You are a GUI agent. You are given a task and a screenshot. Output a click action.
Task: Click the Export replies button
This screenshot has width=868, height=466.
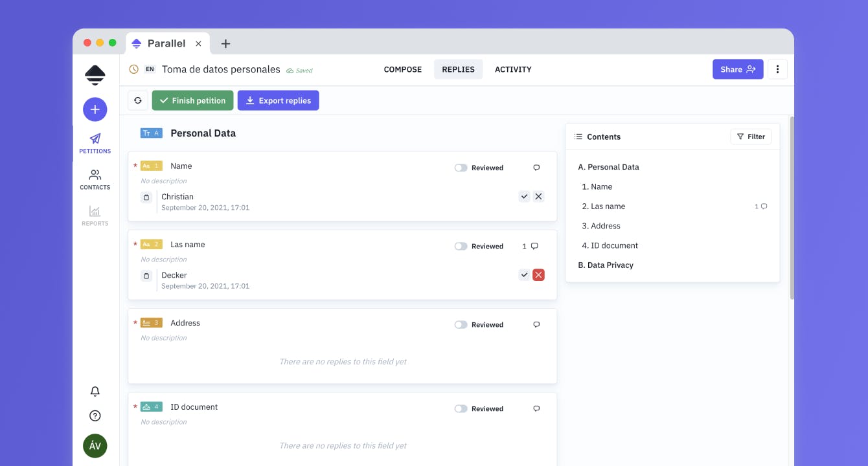[279, 100]
